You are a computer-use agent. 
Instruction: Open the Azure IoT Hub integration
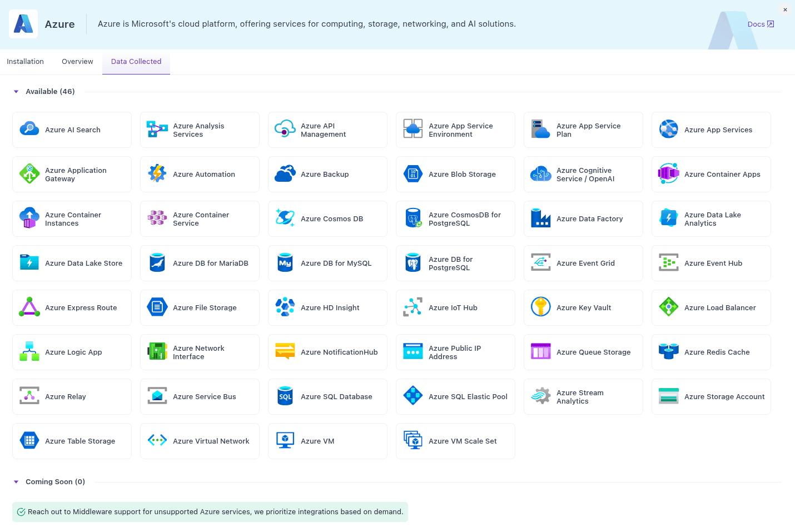pyautogui.click(x=413, y=307)
